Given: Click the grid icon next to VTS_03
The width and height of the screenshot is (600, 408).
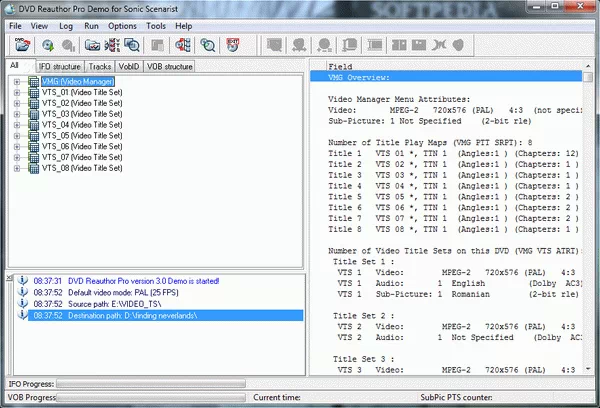Looking at the screenshot, I should tap(33, 114).
